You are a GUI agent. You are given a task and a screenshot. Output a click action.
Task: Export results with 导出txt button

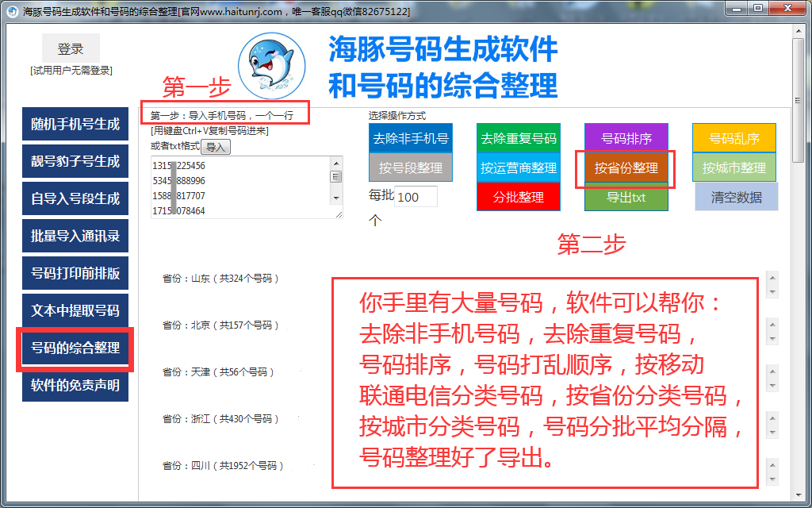click(626, 198)
